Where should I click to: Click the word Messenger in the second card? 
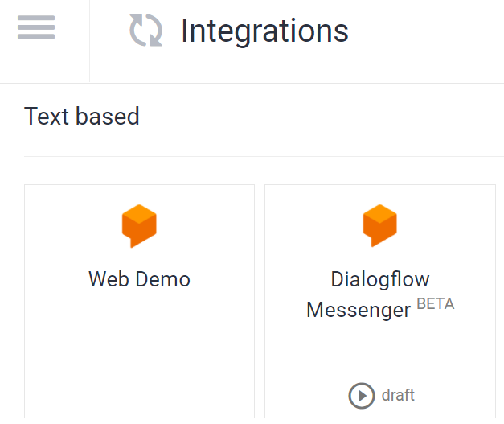tap(359, 310)
